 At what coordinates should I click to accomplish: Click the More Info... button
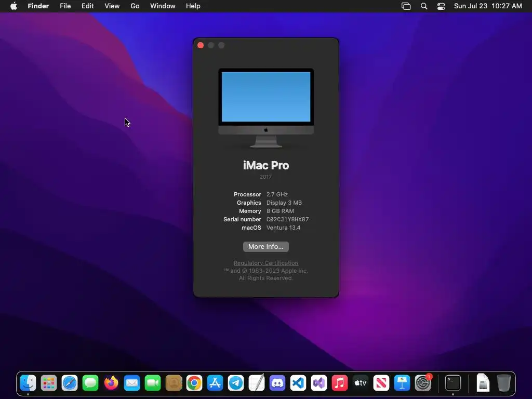pos(266,247)
